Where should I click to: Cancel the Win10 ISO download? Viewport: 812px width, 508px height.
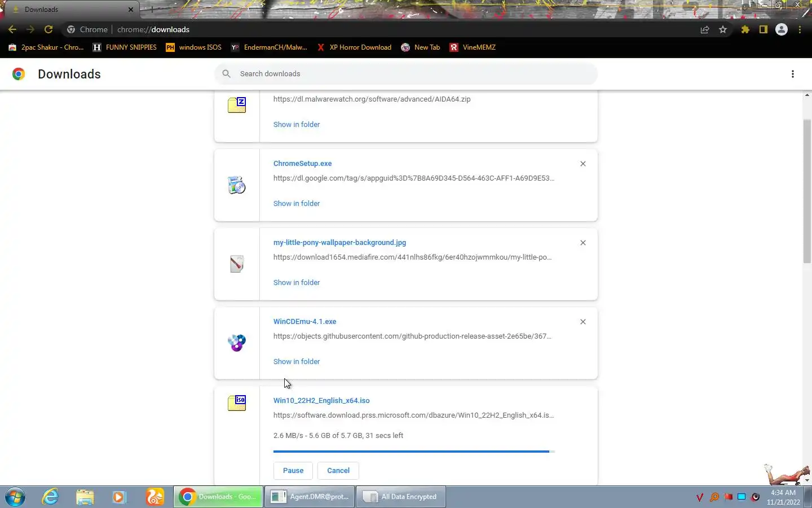click(x=338, y=470)
